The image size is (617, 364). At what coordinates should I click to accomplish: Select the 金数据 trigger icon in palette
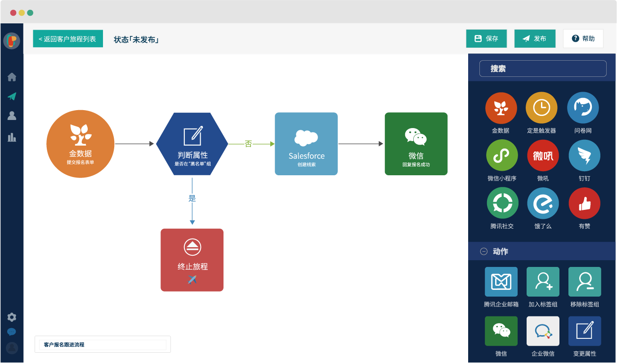pos(501,108)
